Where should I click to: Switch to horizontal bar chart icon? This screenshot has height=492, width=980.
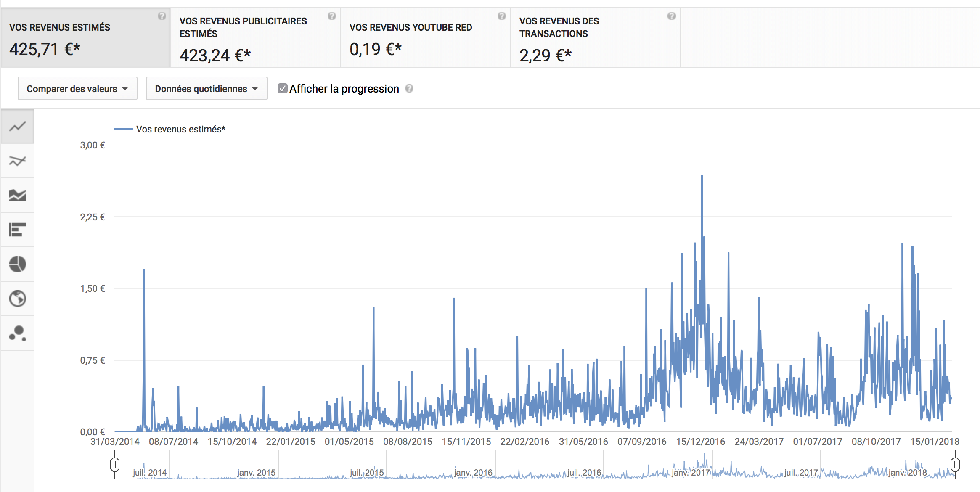click(17, 230)
